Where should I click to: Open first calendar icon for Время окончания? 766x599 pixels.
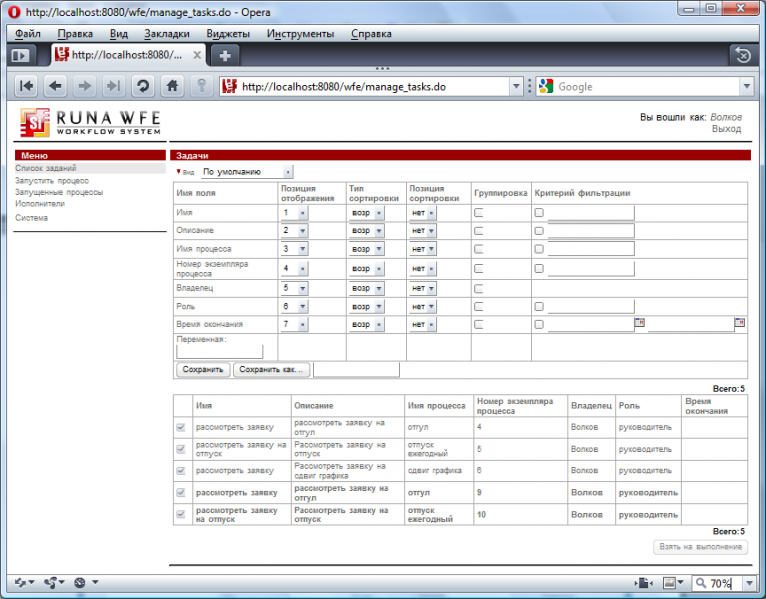pos(639,322)
